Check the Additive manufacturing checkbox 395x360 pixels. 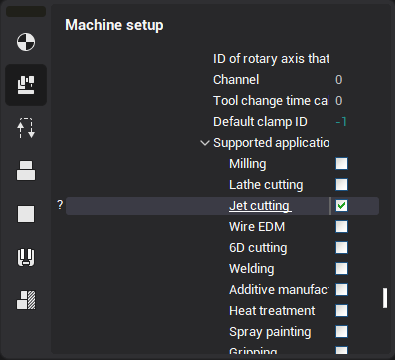(341, 290)
